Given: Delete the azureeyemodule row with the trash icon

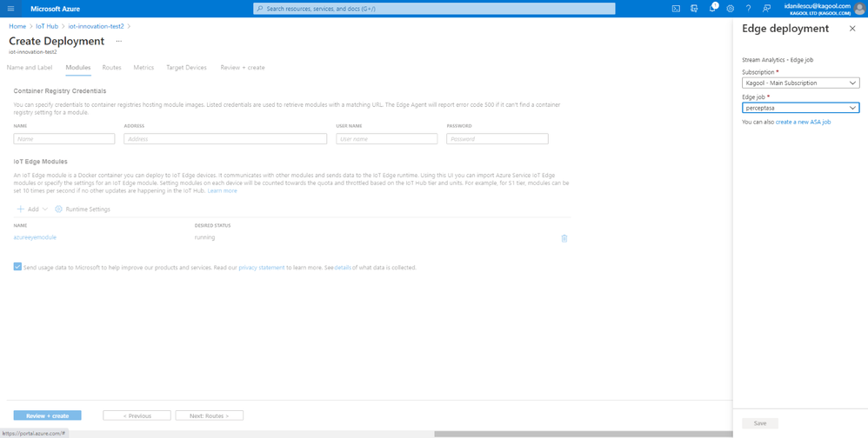Looking at the screenshot, I should click(x=564, y=238).
